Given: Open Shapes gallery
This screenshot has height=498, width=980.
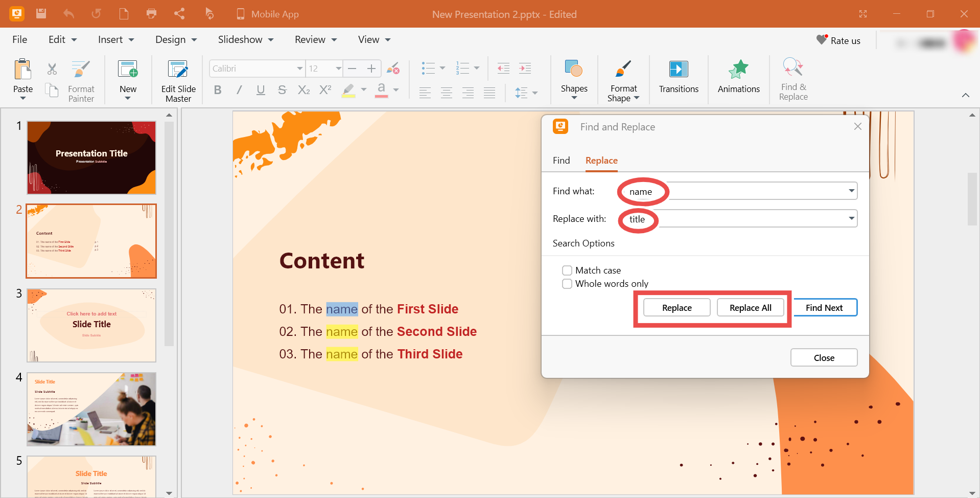Looking at the screenshot, I should click(x=574, y=79).
